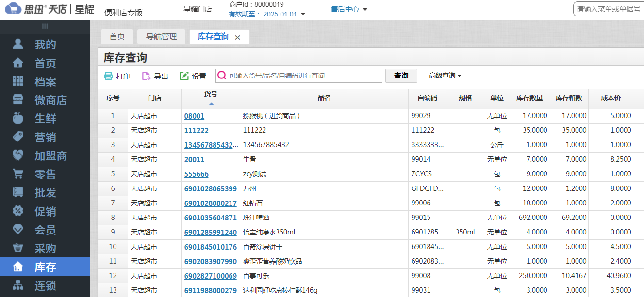Switch to the 首页 tab
Screen dimensions: 644x297
[117, 37]
